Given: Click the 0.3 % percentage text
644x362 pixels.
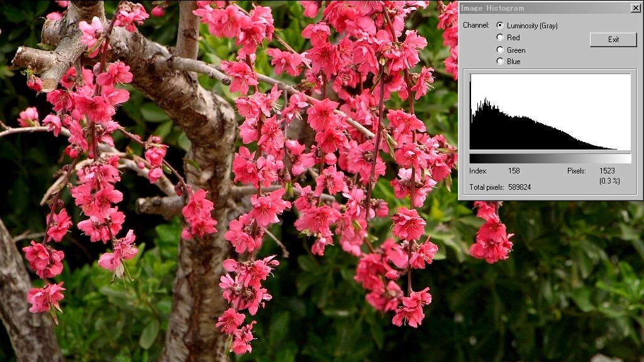Looking at the screenshot, I should click(x=609, y=181).
